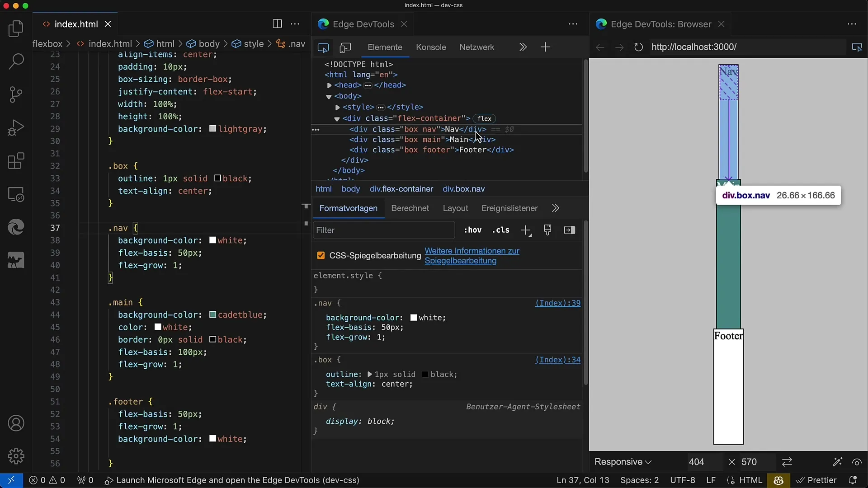Add a new DevTools tool tab
This screenshot has height=488, width=868.
[545, 47]
